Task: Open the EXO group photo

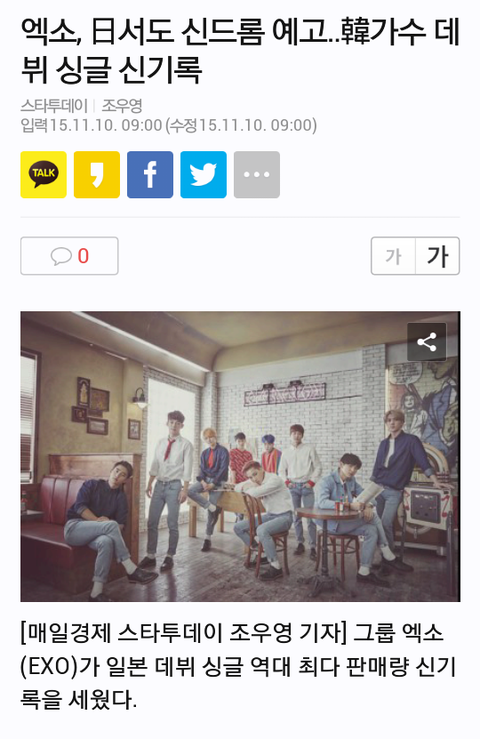Action: point(240,456)
